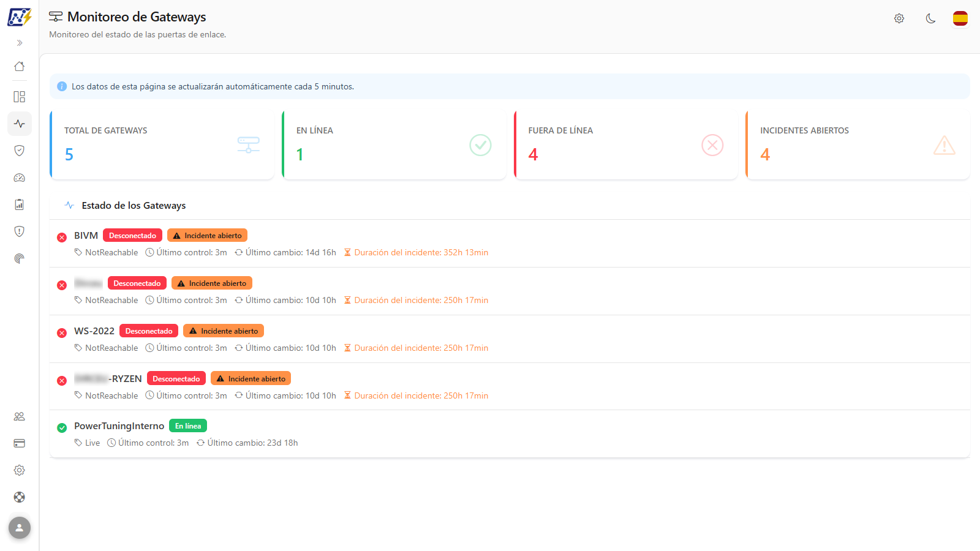Click the En Línea summary card
980x551 pixels.
point(394,145)
